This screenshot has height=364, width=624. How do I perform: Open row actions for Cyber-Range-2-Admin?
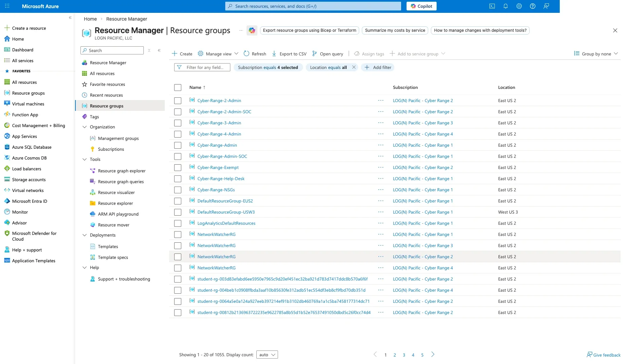[381, 100]
